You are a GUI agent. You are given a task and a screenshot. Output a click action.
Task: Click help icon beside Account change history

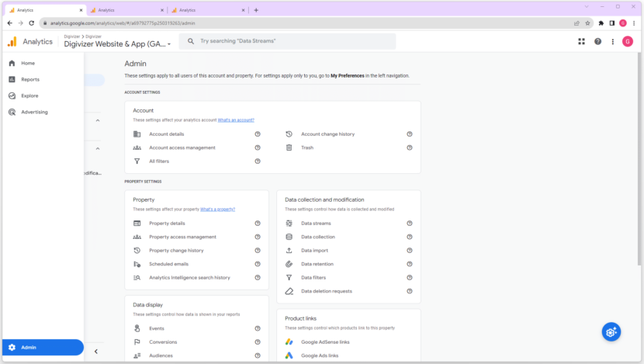410,134
